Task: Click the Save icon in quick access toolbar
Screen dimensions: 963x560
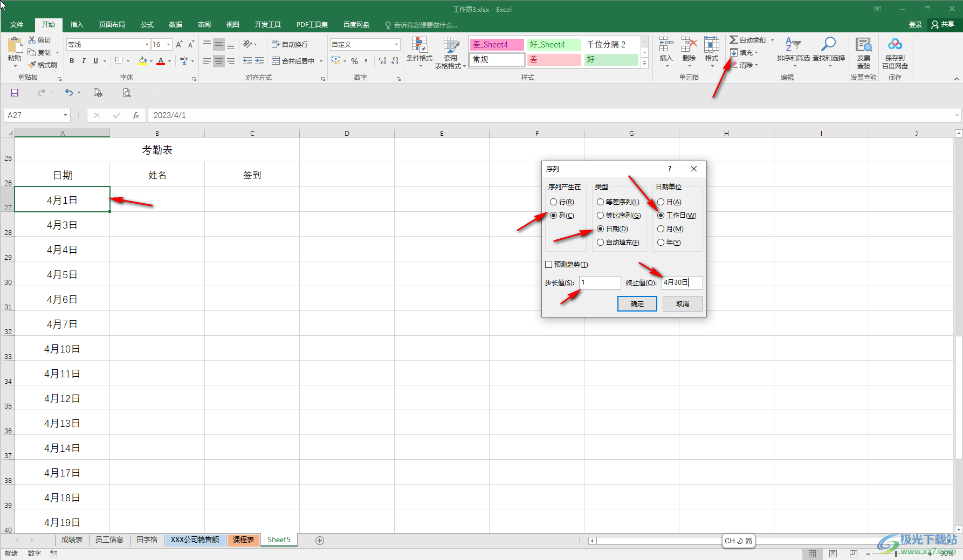Action: [x=15, y=93]
